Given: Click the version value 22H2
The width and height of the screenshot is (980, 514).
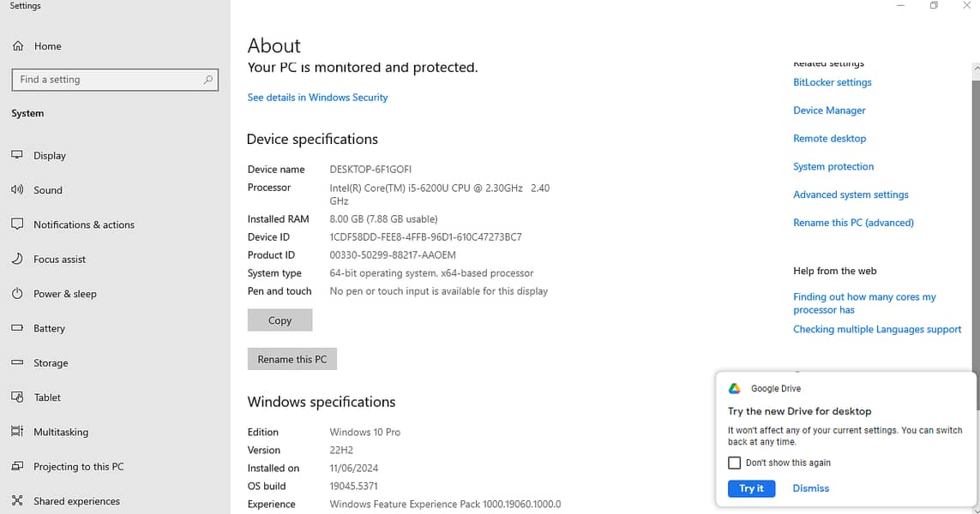Looking at the screenshot, I should (x=341, y=451).
